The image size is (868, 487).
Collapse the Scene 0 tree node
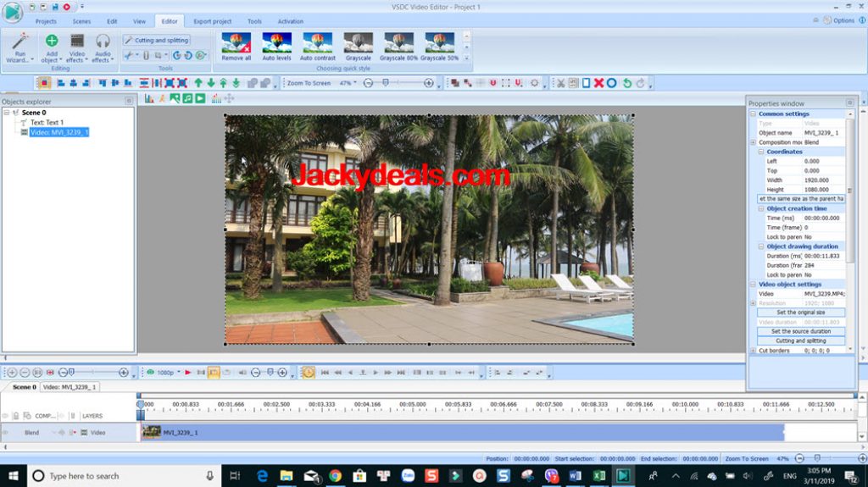[7, 113]
